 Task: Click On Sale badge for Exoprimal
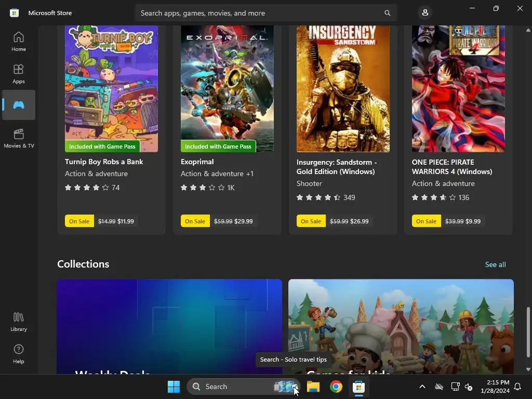(x=195, y=221)
